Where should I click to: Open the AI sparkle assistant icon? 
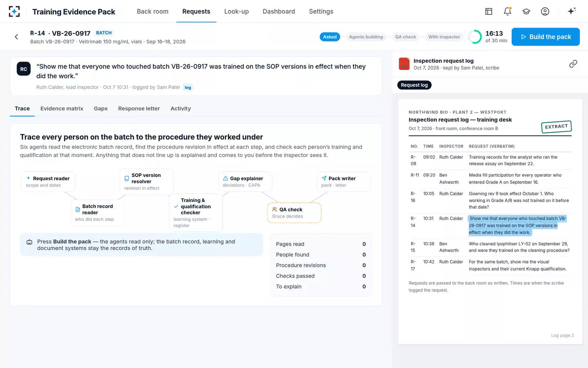click(572, 11)
